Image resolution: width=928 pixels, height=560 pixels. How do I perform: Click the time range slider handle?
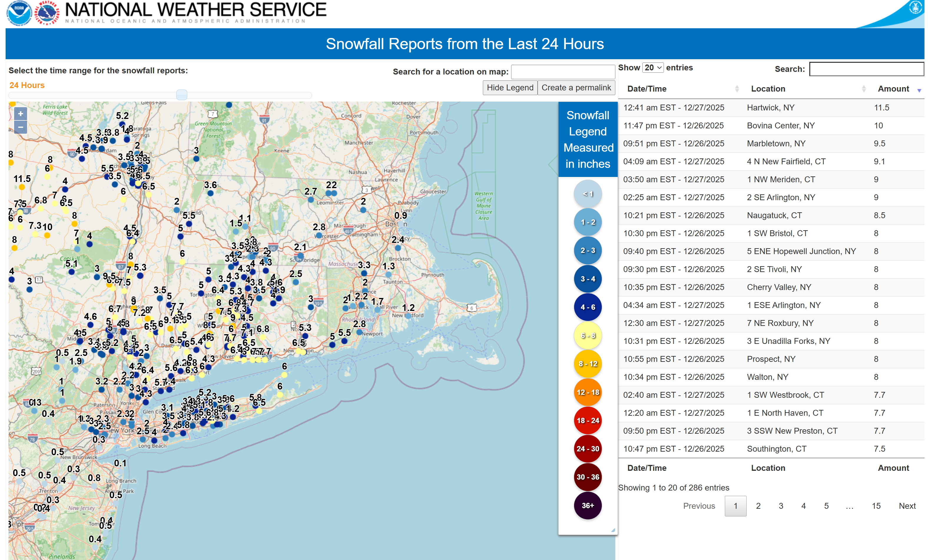click(x=182, y=95)
